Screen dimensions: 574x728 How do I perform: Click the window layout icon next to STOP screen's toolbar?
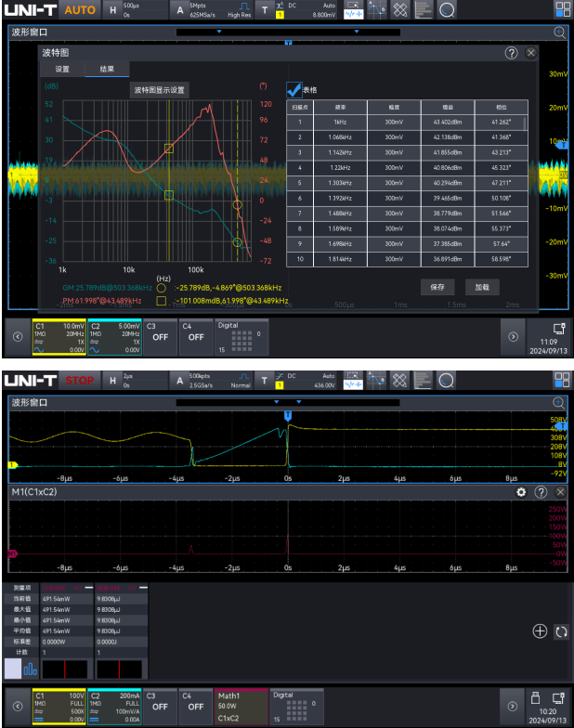[563, 380]
